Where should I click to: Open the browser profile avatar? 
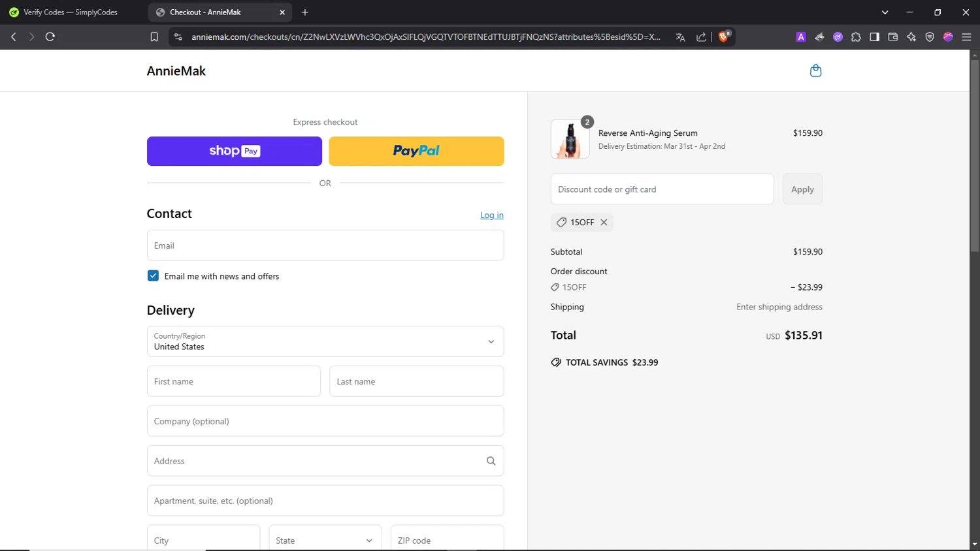coord(948,37)
